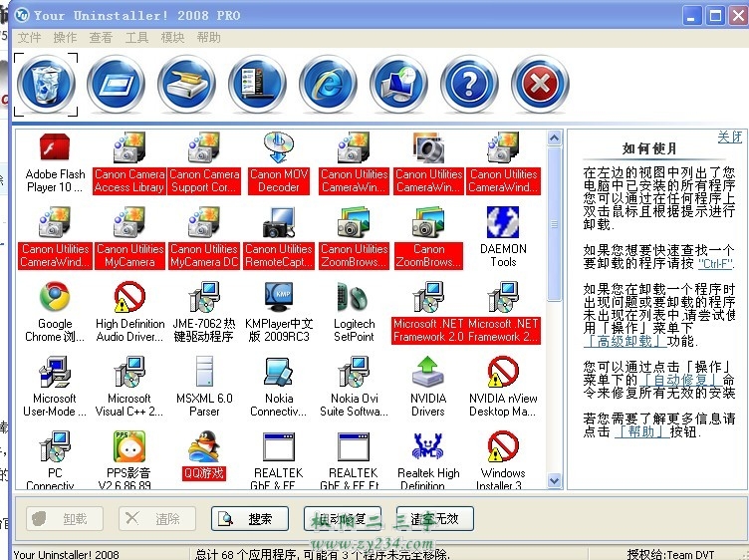Click the question mark help toolbar icon
The height and width of the screenshot is (560, 749).
point(469,84)
